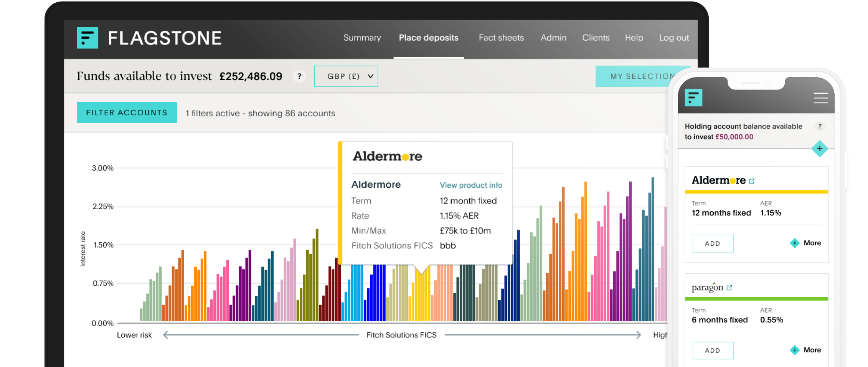Click the 'Lower risk' axis label
868x367 pixels.
click(134, 335)
